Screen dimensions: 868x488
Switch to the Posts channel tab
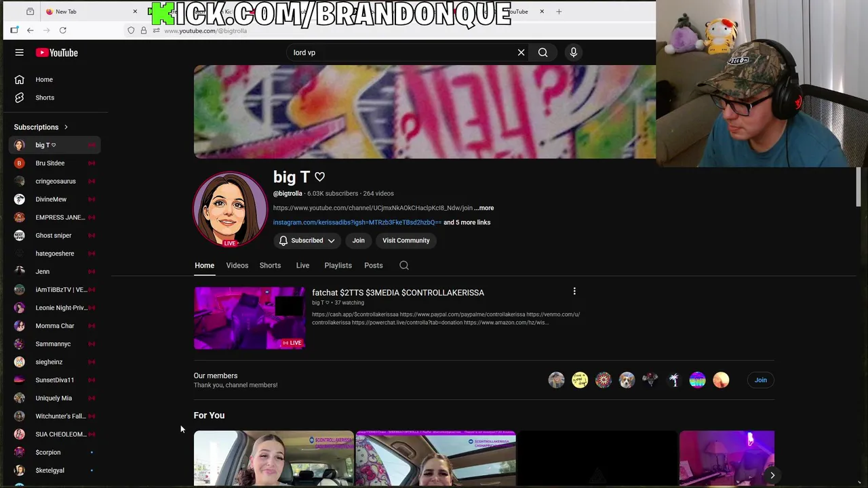374,266
